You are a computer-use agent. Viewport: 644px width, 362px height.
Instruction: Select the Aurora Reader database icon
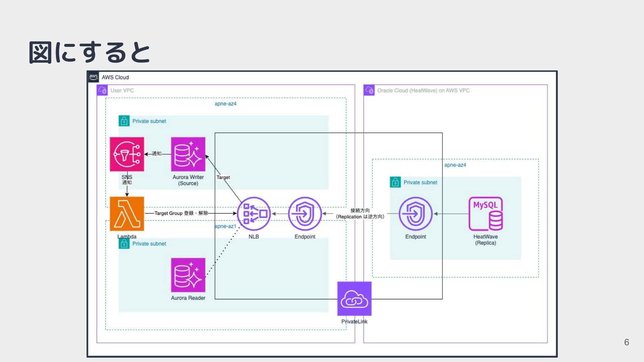point(188,275)
